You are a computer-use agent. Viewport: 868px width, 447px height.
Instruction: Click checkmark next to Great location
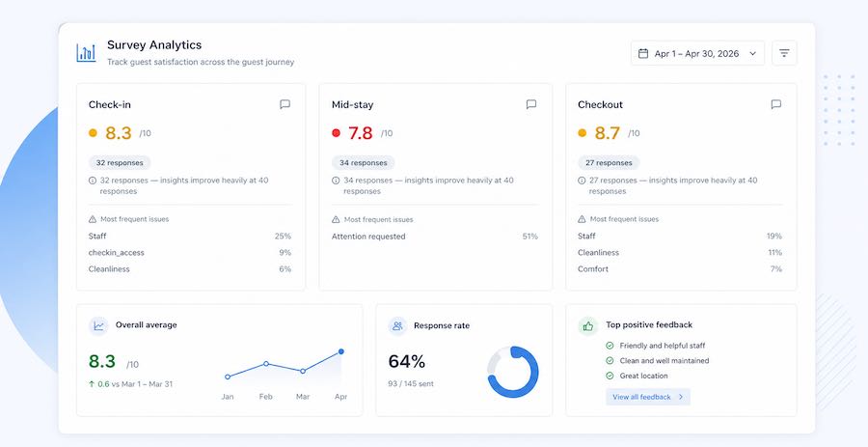(x=610, y=376)
